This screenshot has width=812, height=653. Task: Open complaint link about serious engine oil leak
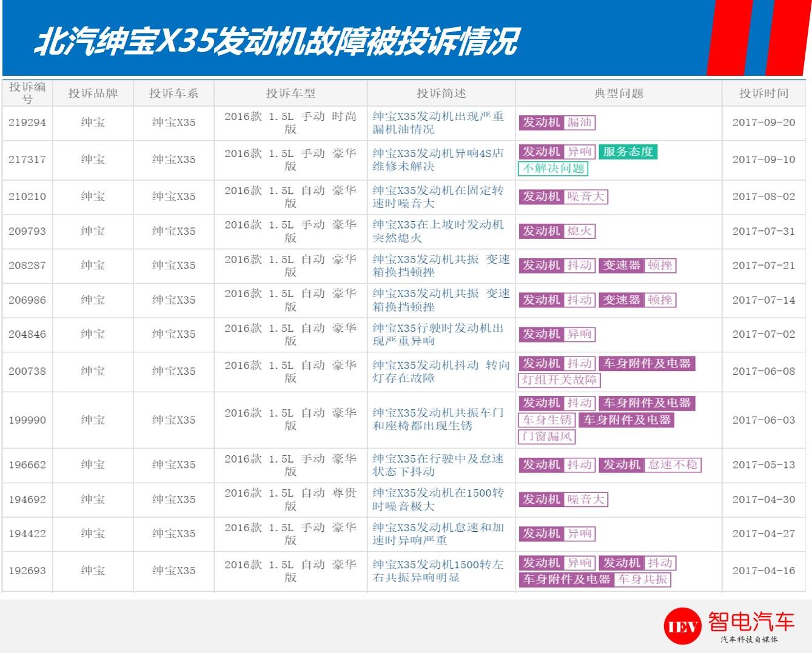click(438, 122)
